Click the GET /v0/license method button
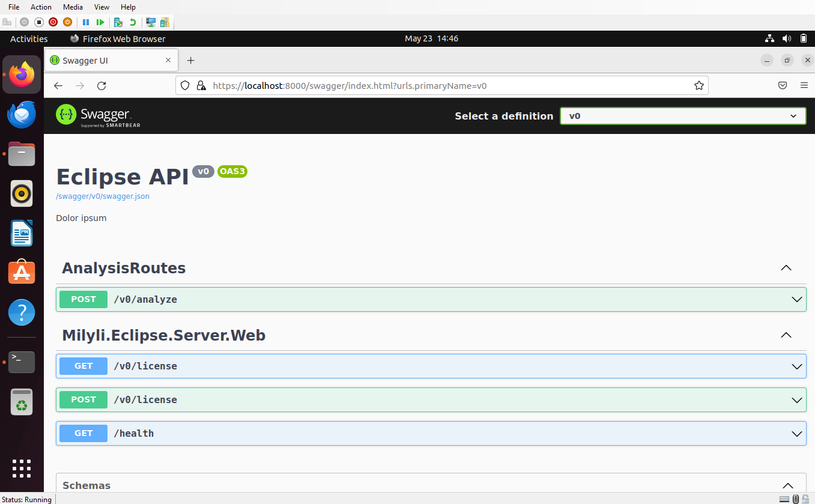The width and height of the screenshot is (815, 504). 83,366
